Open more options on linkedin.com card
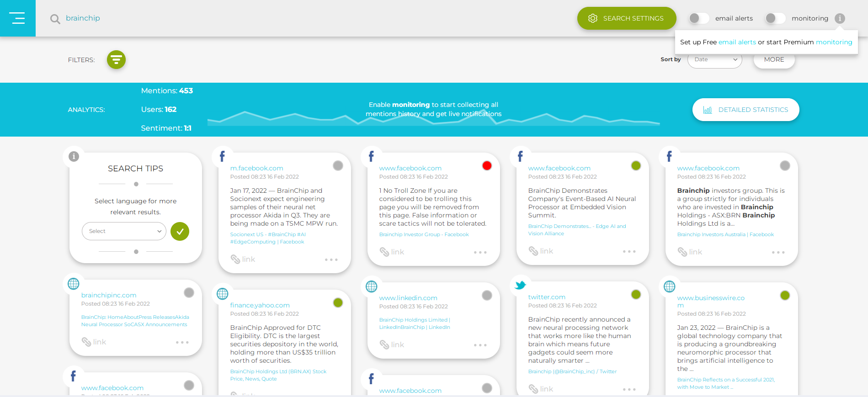This screenshot has width=868, height=397. pos(480,345)
